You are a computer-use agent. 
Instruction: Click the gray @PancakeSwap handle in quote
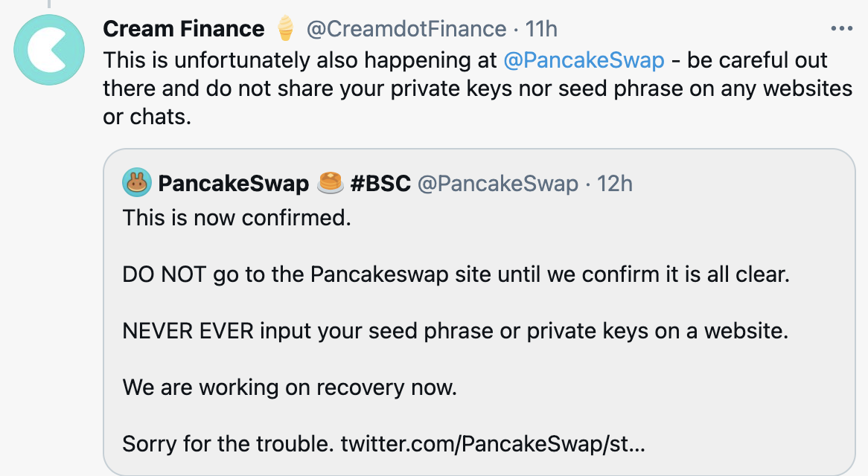click(x=497, y=183)
